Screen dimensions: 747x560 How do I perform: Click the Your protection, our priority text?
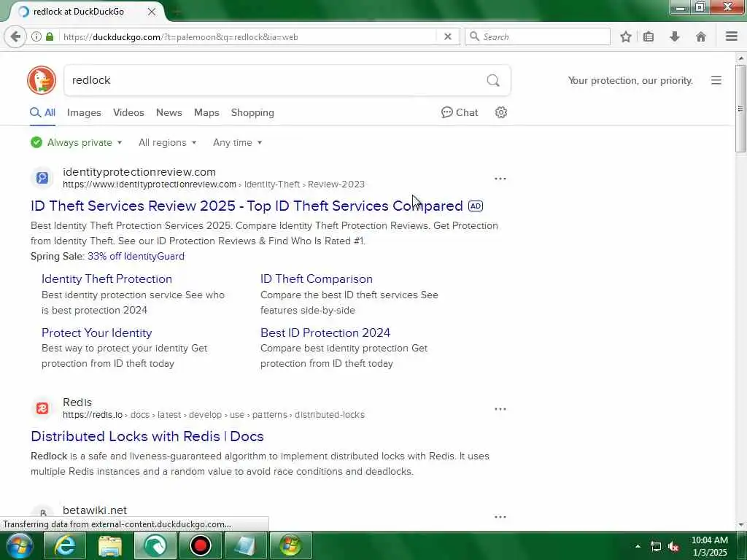pyautogui.click(x=630, y=80)
